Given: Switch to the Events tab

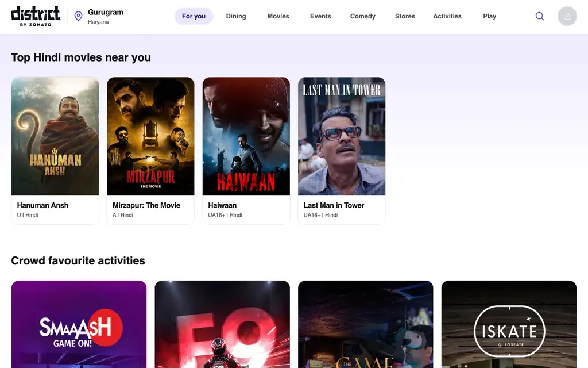Looking at the screenshot, I should [320, 16].
